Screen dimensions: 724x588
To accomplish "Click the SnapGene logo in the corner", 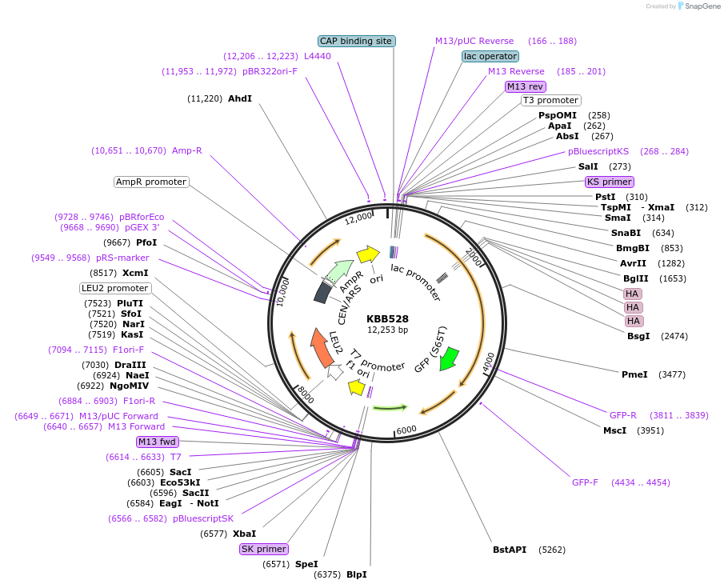I will (x=682, y=7).
